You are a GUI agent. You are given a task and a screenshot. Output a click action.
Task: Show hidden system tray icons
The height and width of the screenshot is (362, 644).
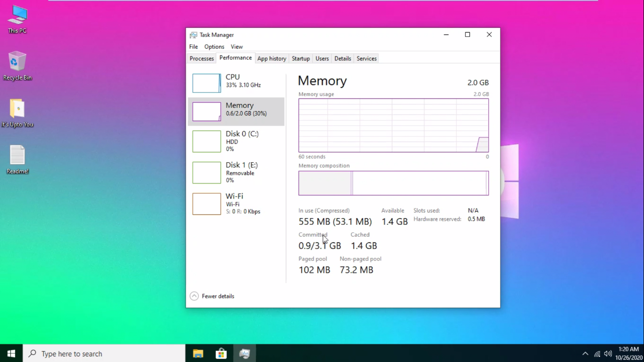coord(585,354)
